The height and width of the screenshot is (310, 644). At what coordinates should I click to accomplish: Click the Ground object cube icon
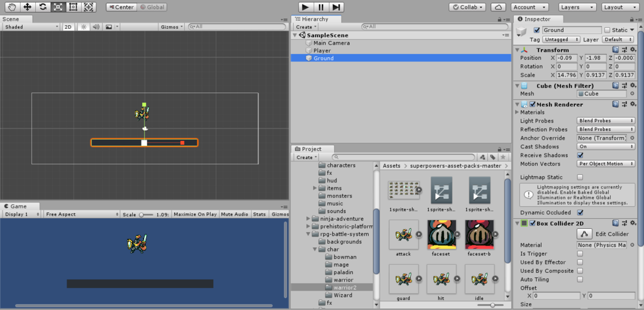[309, 58]
